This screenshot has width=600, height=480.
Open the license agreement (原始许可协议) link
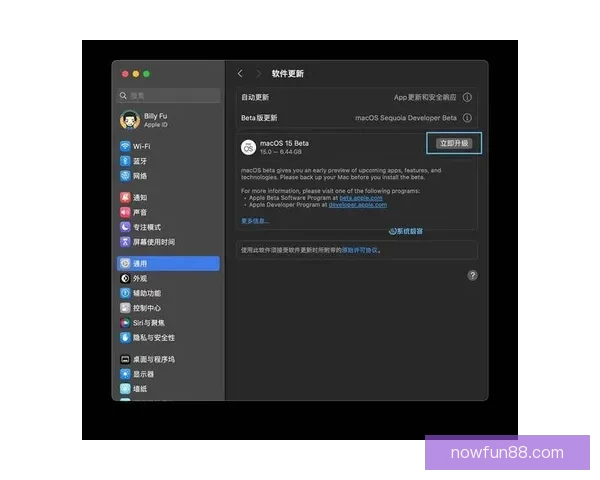[360, 250]
